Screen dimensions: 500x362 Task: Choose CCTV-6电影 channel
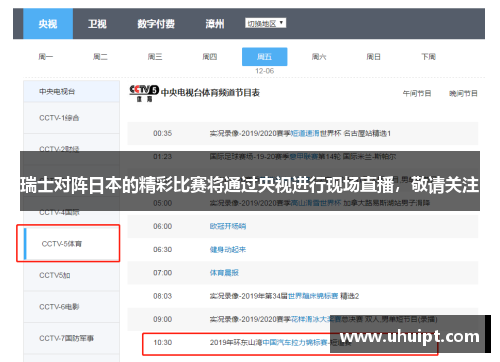click(x=71, y=307)
